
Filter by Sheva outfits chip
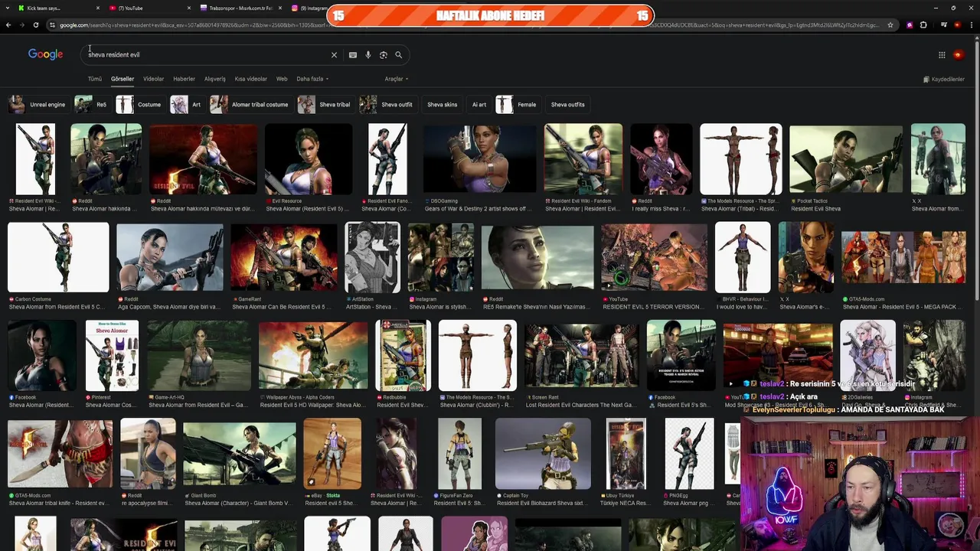point(567,104)
